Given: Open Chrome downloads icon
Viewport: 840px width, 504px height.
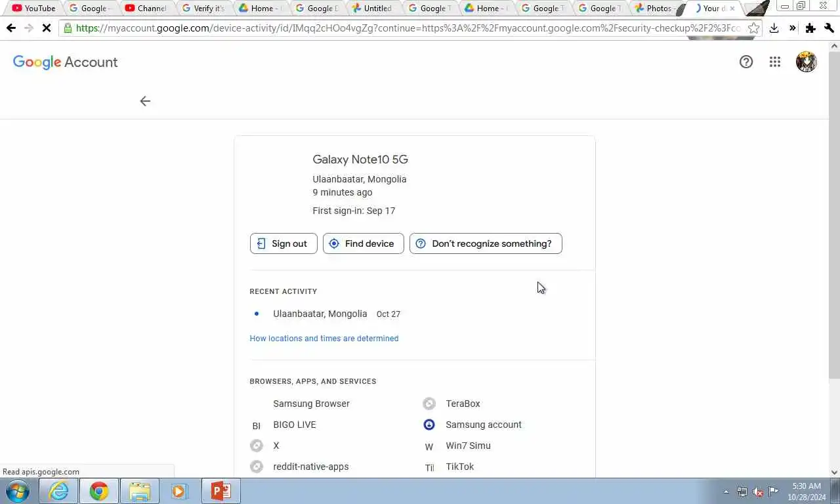Looking at the screenshot, I should pyautogui.click(x=774, y=28).
